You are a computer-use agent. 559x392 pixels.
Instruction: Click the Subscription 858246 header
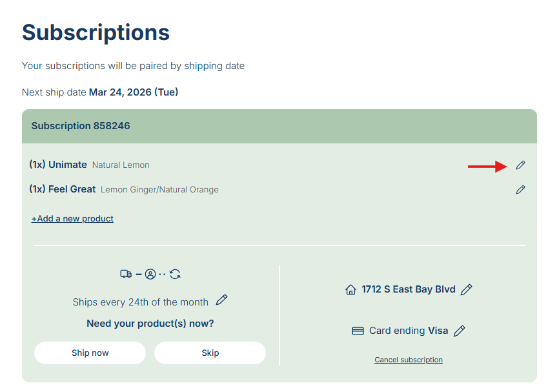81,126
